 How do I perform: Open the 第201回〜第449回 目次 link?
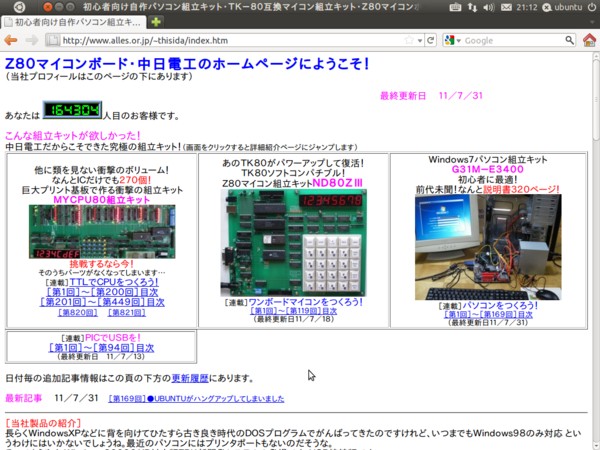point(102,302)
